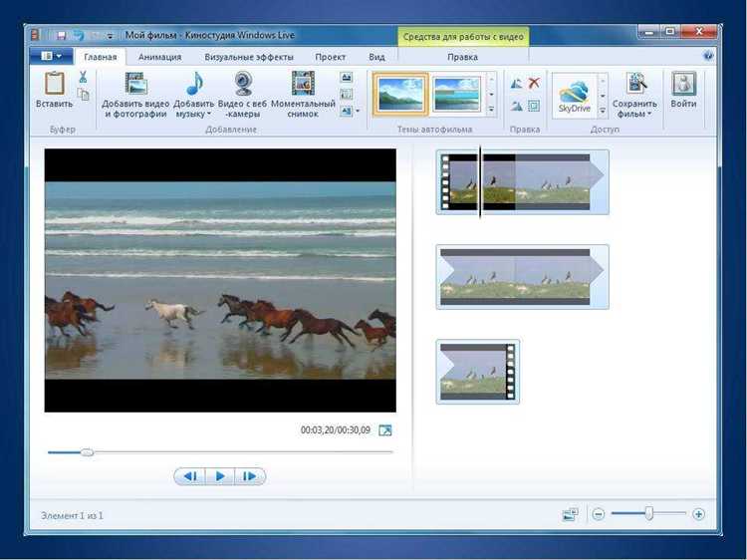Viewport: 747px width, 560px height.
Task: Open the Главная ribbon tab
Action: click(100, 57)
